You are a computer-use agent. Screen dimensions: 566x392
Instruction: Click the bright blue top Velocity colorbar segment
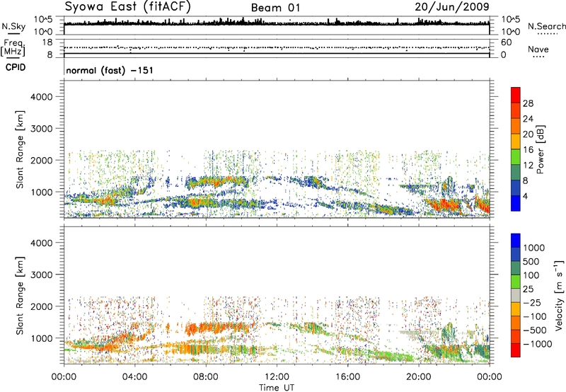[x=516, y=241]
